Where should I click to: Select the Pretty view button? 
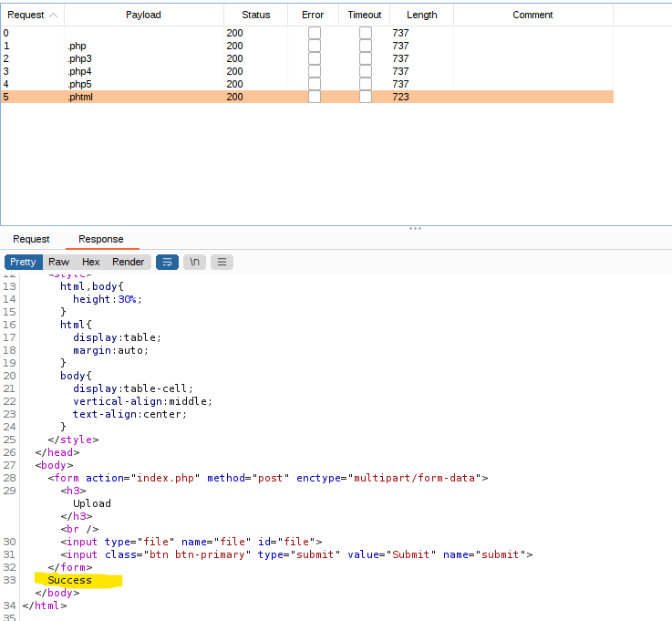click(x=24, y=262)
